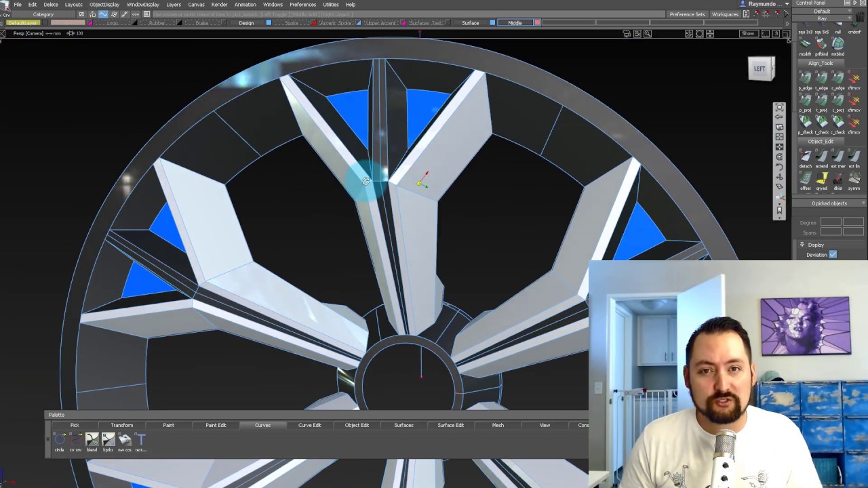Select the symm symmetry tool
The width and height of the screenshot is (868, 488).
click(x=854, y=178)
